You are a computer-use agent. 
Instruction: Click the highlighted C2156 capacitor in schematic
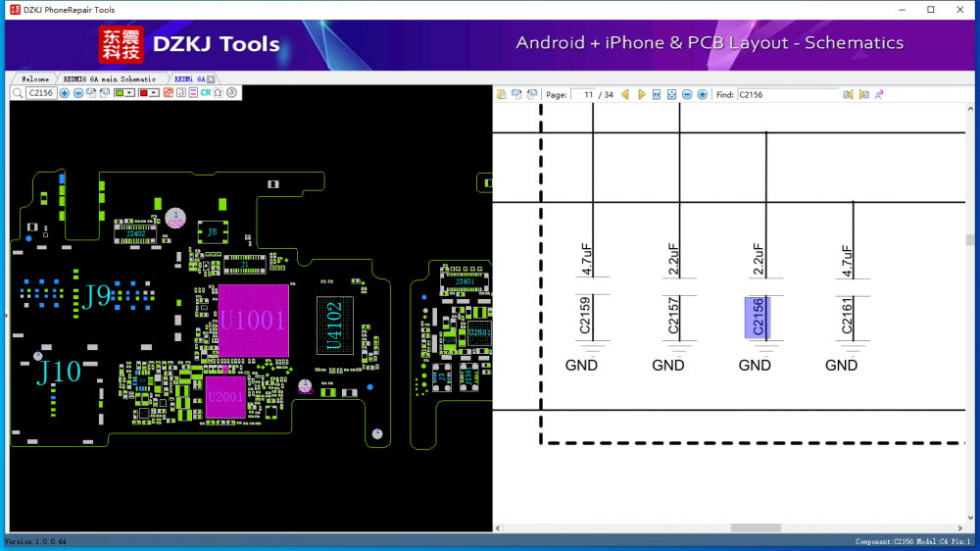[758, 319]
